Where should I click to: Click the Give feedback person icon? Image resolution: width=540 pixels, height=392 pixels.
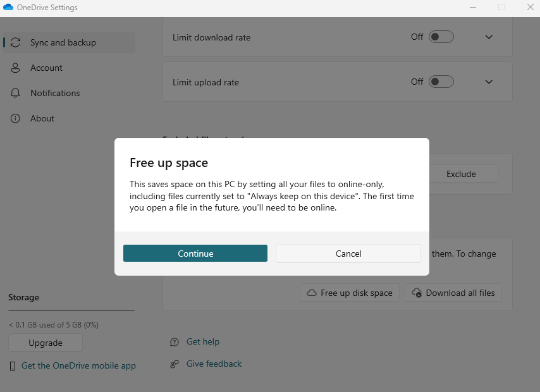[x=175, y=364]
